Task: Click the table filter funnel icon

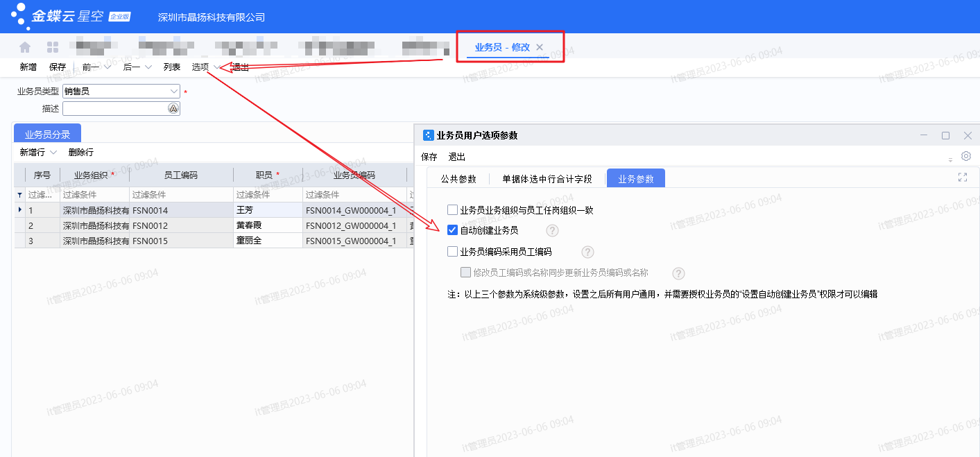Action: click(19, 195)
